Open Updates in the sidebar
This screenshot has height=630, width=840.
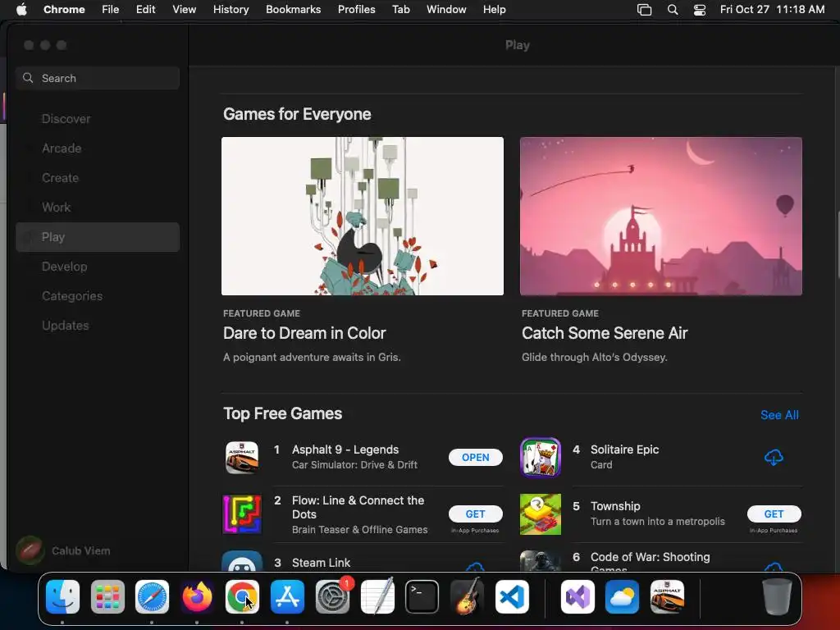98,325
